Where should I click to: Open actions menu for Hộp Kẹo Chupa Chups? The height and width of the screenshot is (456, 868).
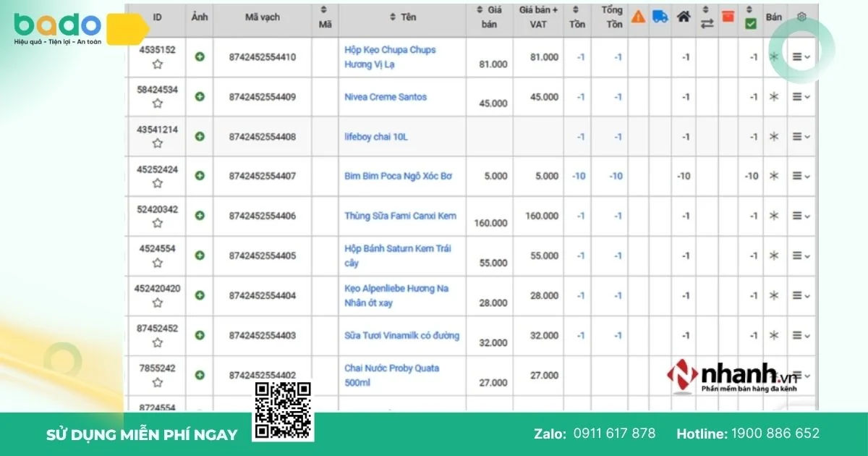pyautogui.click(x=801, y=56)
